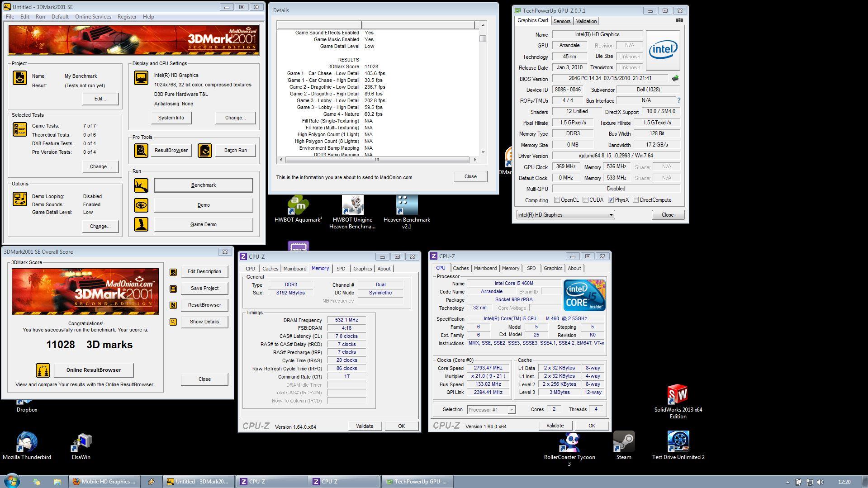Open the Steam desktop shortcut
The width and height of the screenshot is (868, 488).
624,445
